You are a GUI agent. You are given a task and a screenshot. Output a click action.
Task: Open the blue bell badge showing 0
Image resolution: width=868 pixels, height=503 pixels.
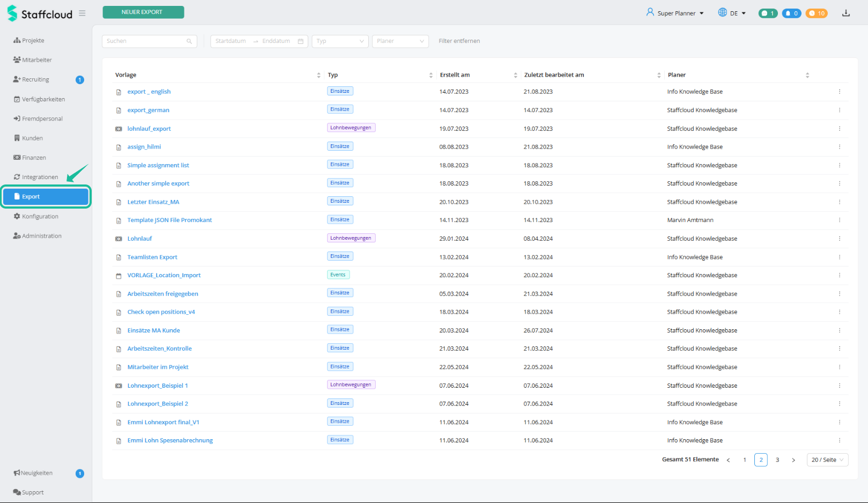(791, 13)
